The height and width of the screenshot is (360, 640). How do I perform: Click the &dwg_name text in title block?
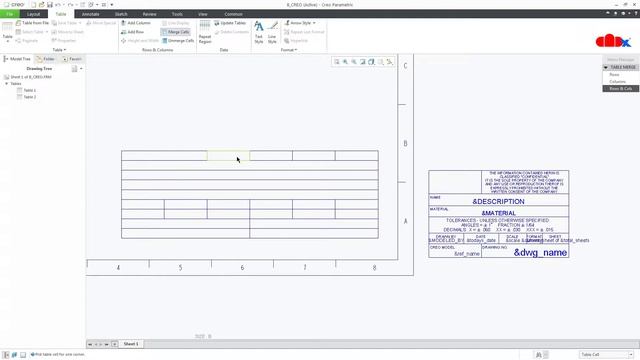click(x=540, y=253)
